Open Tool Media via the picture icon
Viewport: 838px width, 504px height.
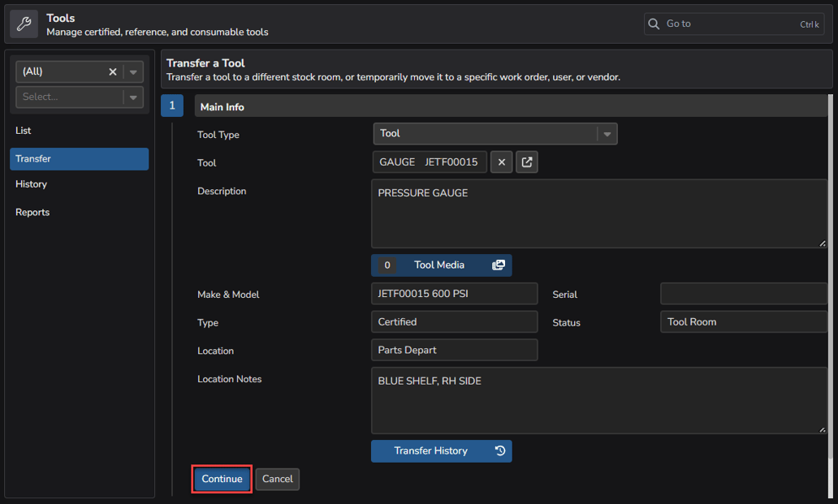[498, 265]
